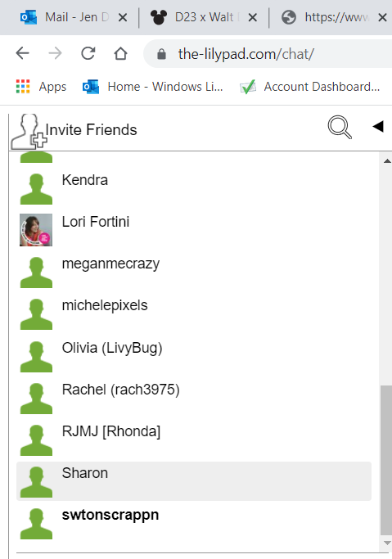Image resolution: width=392 pixels, height=559 pixels.
Task: Select Sharon in the friends list
Action: (194, 481)
